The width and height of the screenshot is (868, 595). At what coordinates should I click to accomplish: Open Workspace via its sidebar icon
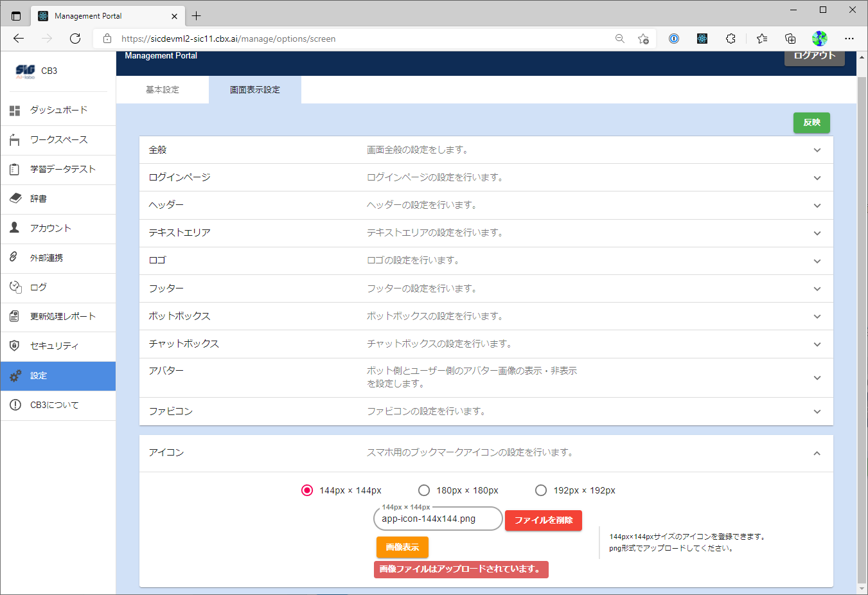(x=15, y=140)
